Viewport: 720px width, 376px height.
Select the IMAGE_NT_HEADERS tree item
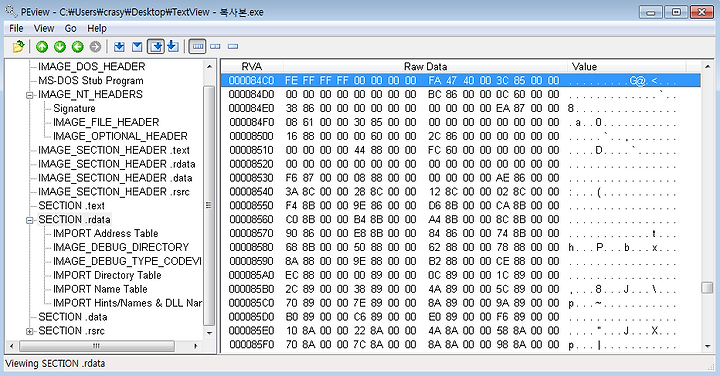coord(90,95)
